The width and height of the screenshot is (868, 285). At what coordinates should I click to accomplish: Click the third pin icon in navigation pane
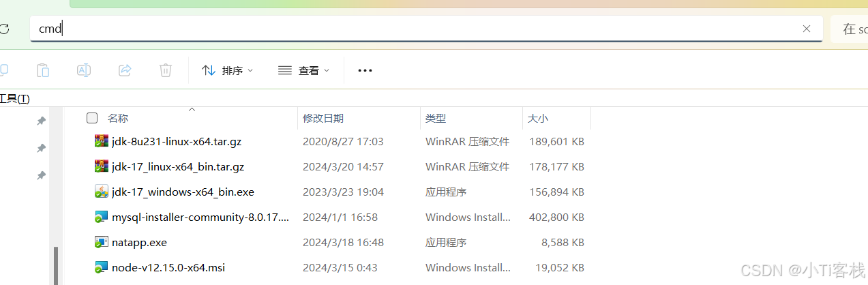tap(41, 175)
